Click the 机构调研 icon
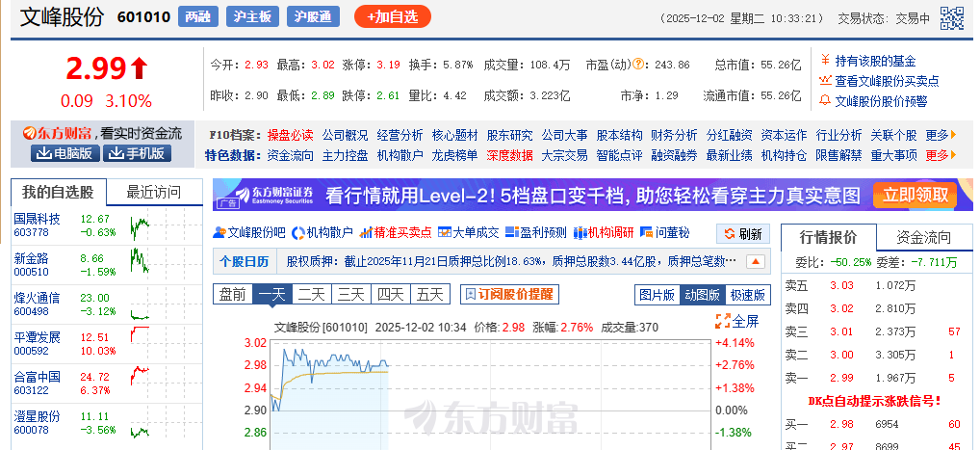The image size is (980, 450). pyautogui.click(x=580, y=233)
